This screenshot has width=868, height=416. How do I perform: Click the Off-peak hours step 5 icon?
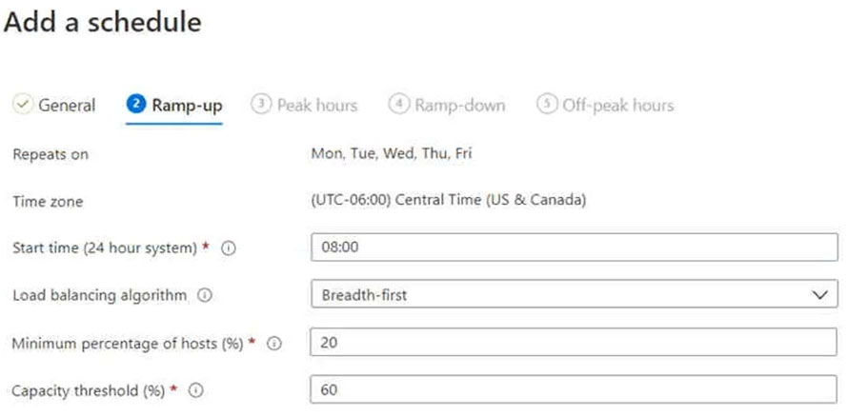coord(546,105)
